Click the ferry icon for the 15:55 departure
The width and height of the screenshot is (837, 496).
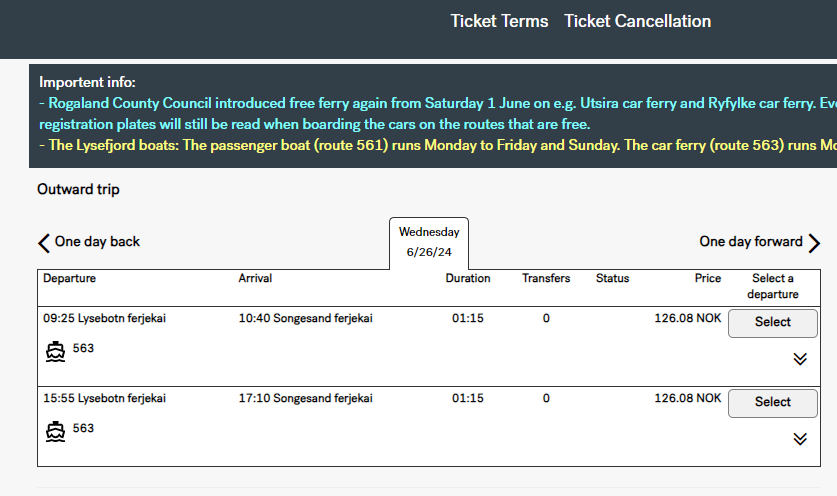56,431
